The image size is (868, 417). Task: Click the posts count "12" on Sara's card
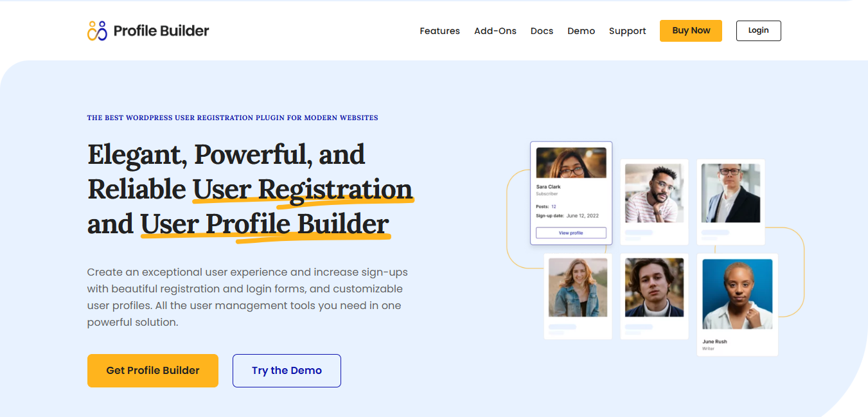tap(554, 206)
